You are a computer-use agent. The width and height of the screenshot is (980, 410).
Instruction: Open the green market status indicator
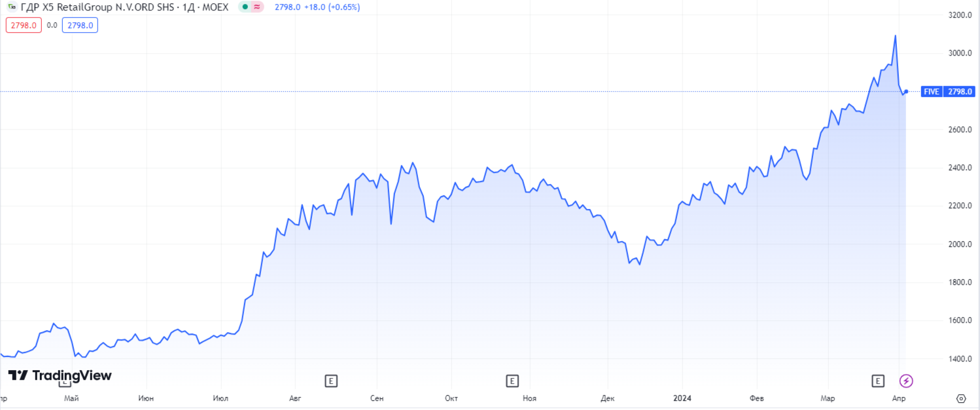pyautogui.click(x=245, y=7)
